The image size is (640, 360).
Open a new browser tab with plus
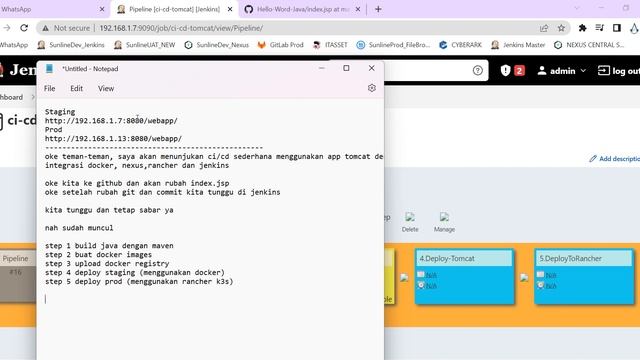click(378, 9)
